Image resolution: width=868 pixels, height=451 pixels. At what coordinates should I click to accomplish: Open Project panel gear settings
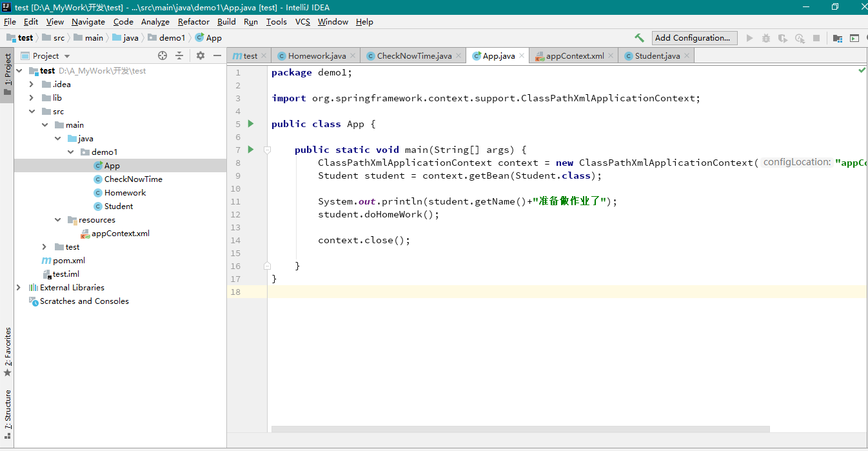point(201,56)
